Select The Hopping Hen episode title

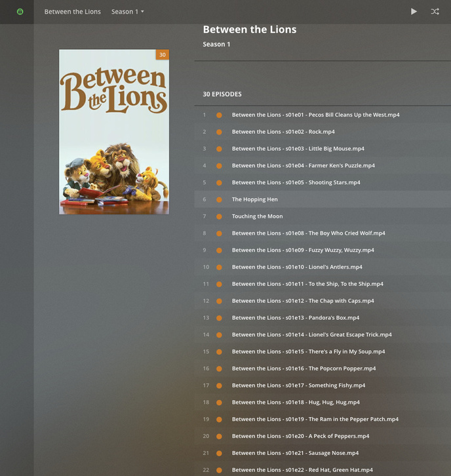254,199
